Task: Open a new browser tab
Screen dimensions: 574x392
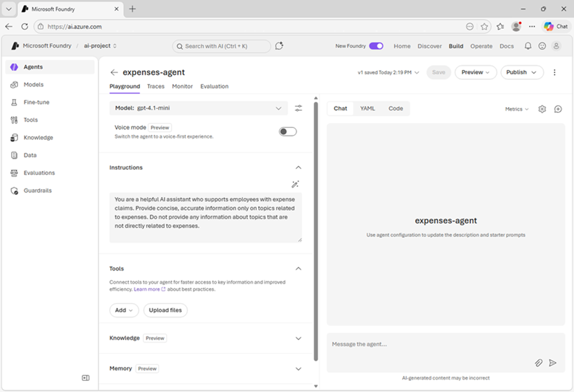Action: coord(132,9)
